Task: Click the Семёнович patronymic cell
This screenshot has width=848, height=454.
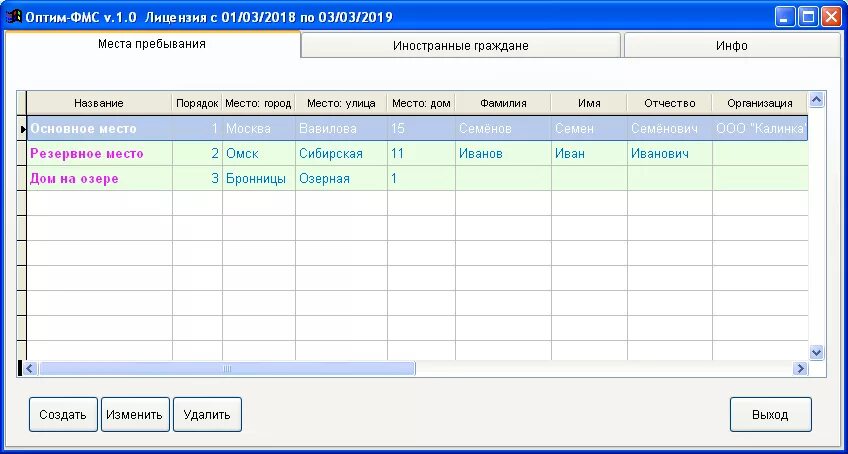Action: [x=670, y=129]
